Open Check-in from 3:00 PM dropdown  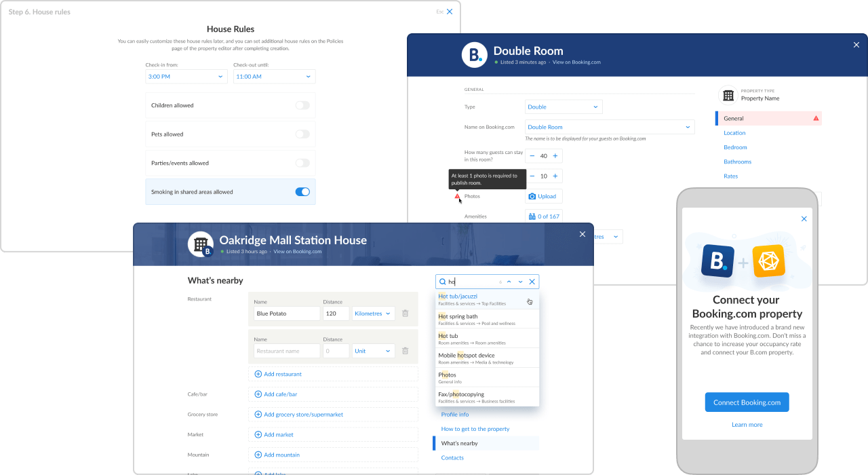click(x=186, y=77)
